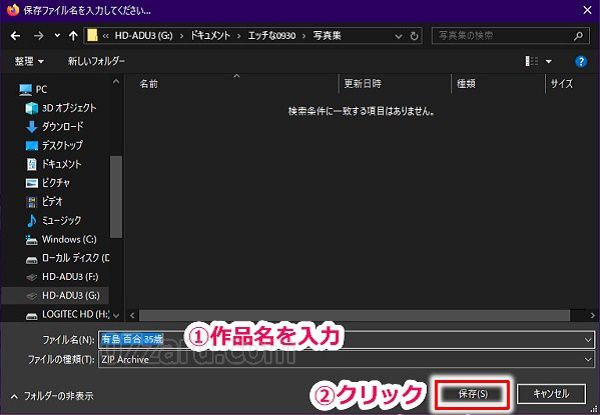This screenshot has height=415, width=600.
Task: Open the view options dropdown arrow
Action: pyautogui.click(x=549, y=61)
